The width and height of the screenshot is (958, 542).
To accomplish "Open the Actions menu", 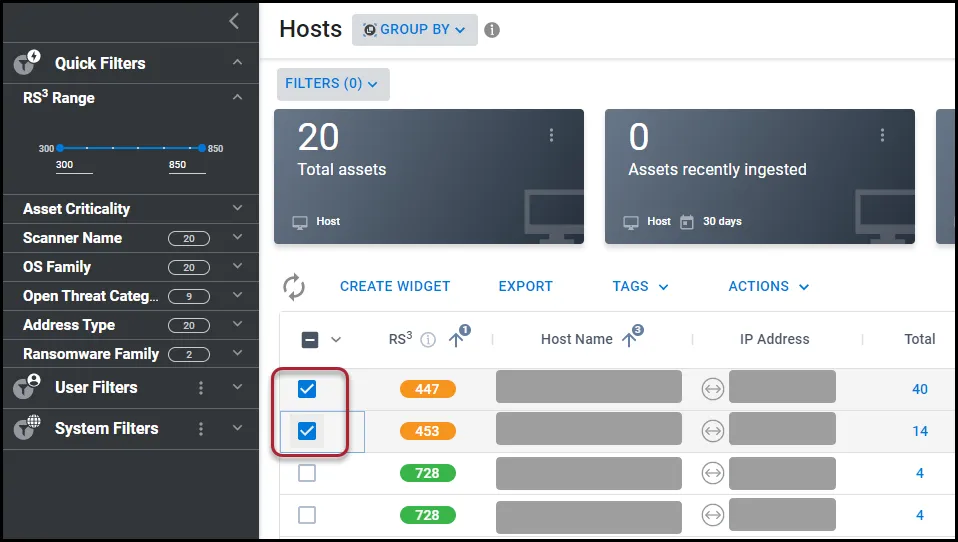I will (769, 287).
